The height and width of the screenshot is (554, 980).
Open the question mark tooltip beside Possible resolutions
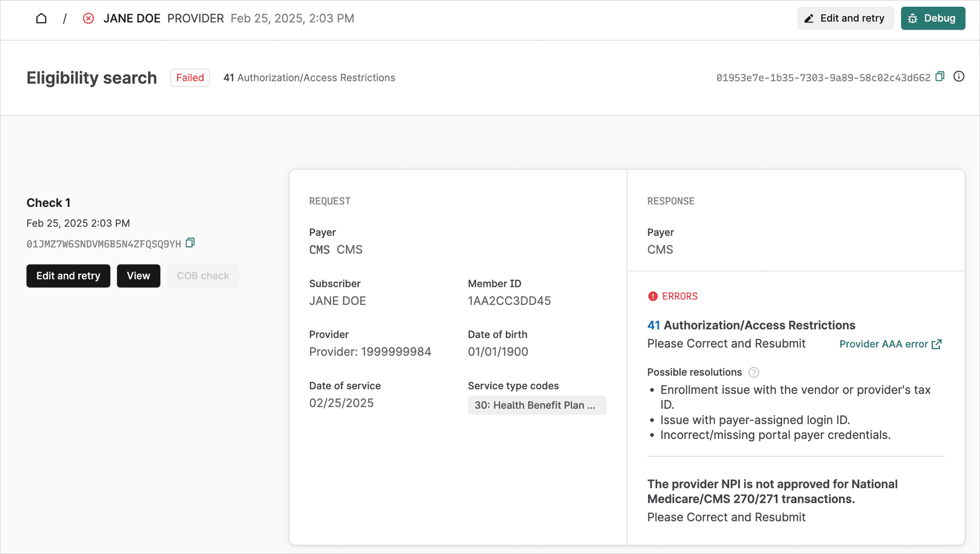point(754,372)
